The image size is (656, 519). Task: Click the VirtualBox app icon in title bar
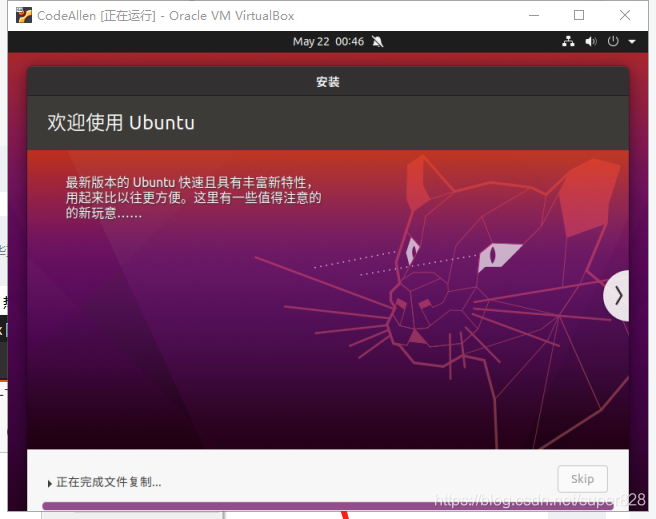[23, 15]
